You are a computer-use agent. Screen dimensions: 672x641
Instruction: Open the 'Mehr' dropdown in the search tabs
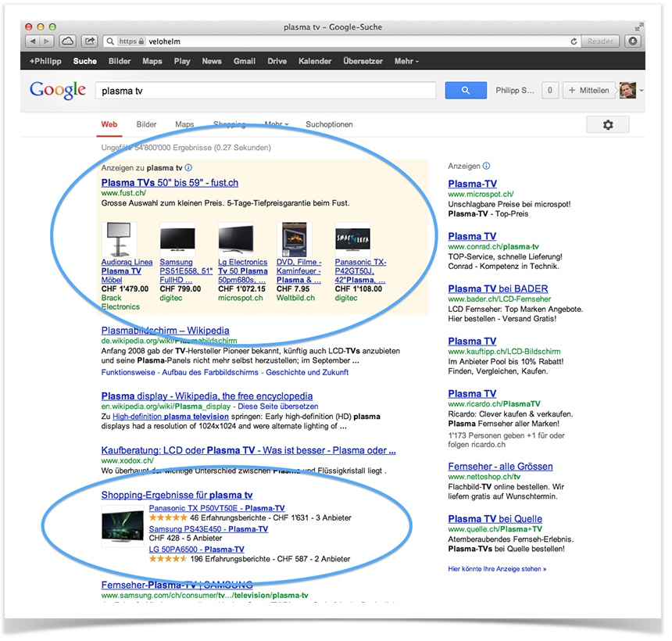click(277, 124)
